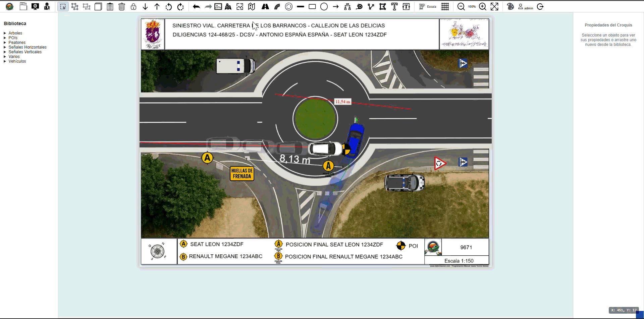Rotate object clockwise using toolbar icon

[x=180, y=7]
